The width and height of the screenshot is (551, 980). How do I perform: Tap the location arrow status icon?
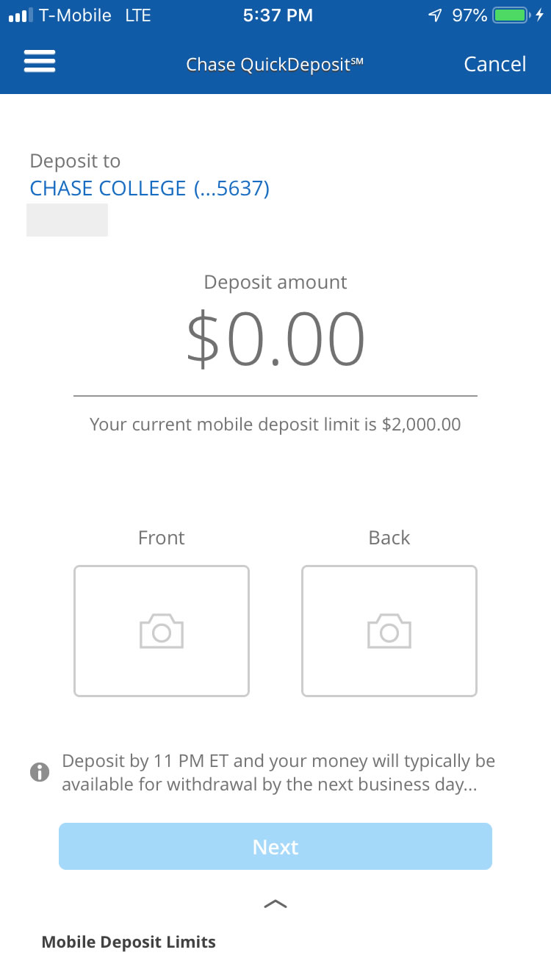pos(436,15)
